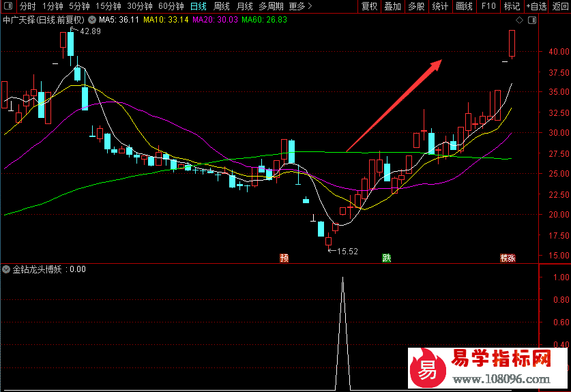This screenshot has height=392, width=571.
Task: Click the 42.89 high price label
Action: point(90,31)
